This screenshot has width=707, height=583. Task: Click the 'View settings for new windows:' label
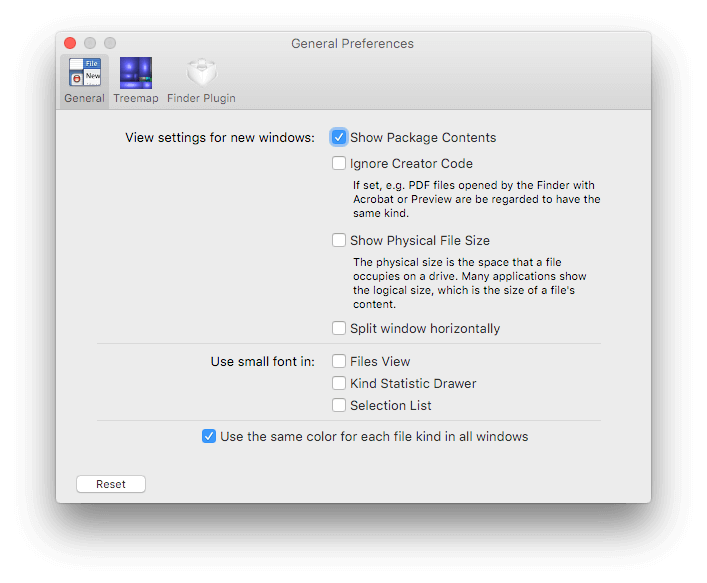[220, 138]
